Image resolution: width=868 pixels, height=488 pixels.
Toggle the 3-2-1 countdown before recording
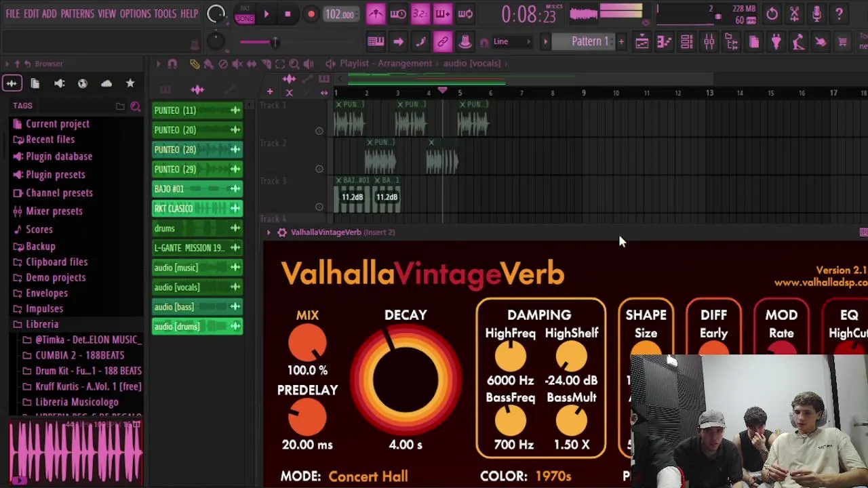pyautogui.click(x=420, y=14)
